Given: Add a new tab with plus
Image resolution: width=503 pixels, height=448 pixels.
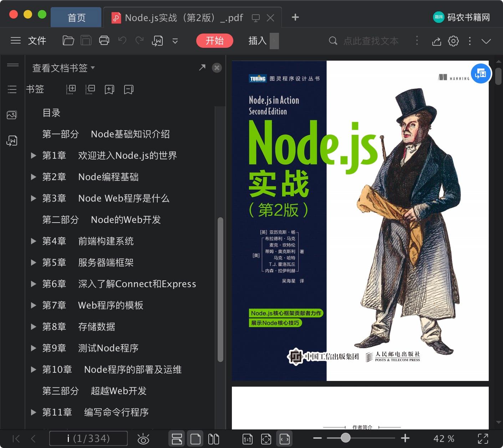Looking at the screenshot, I should (295, 17).
